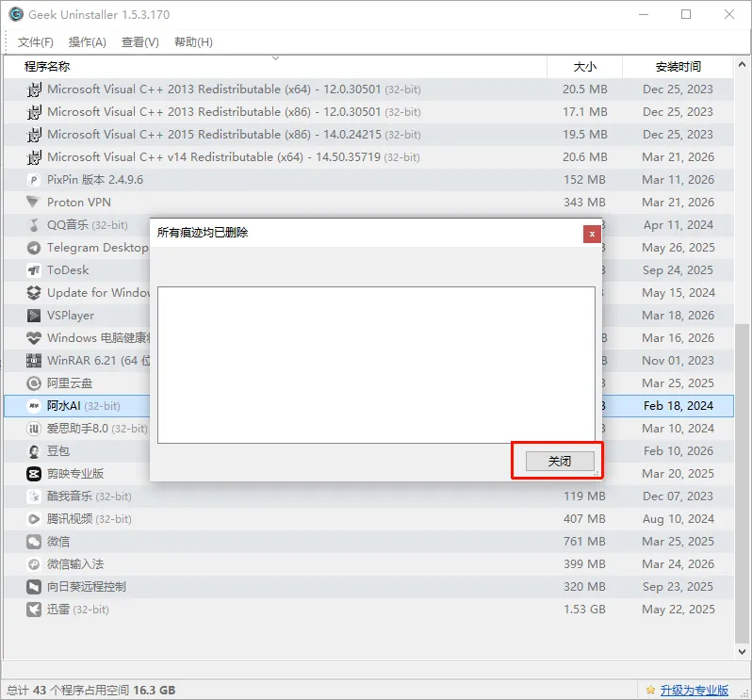This screenshot has width=752, height=700.
Task: Click the 1.53 GB size value
Action: tap(584, 610)
